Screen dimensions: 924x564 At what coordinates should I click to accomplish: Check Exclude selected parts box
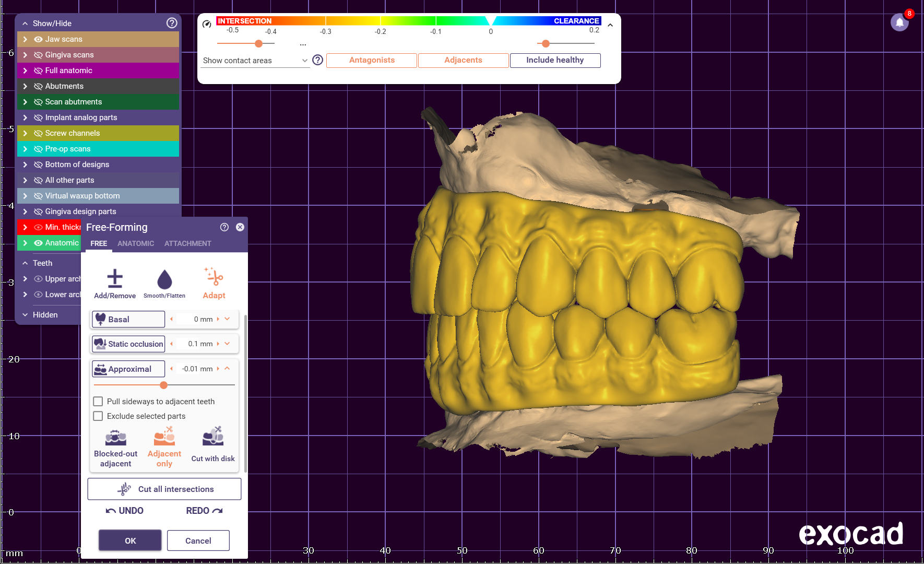(98, 416)
